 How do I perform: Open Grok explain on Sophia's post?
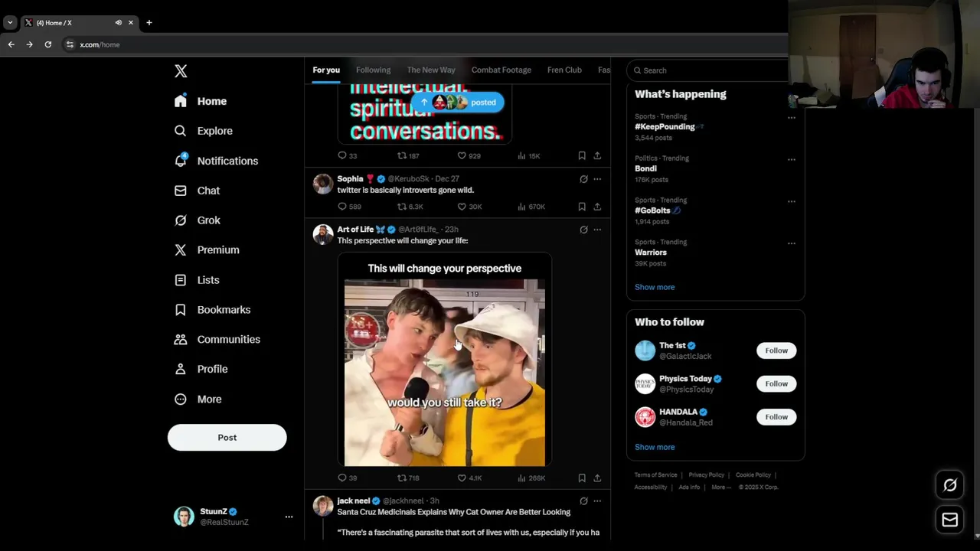click(583, 179)
